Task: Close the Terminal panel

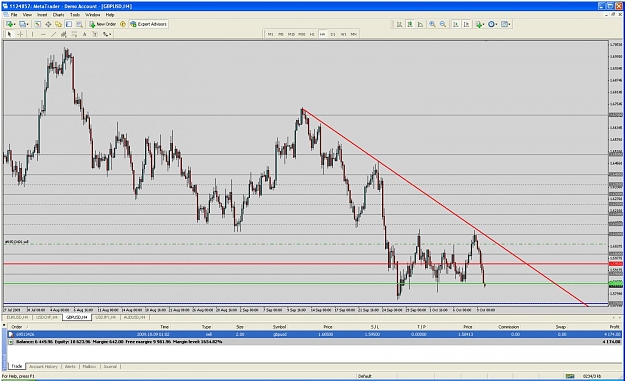Action: click(4, 326)
